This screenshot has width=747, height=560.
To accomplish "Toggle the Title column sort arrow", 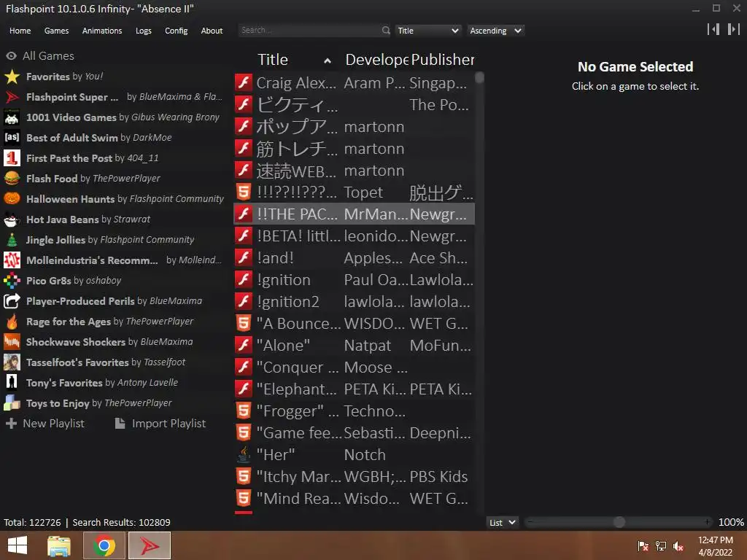I will pos(328,61).
